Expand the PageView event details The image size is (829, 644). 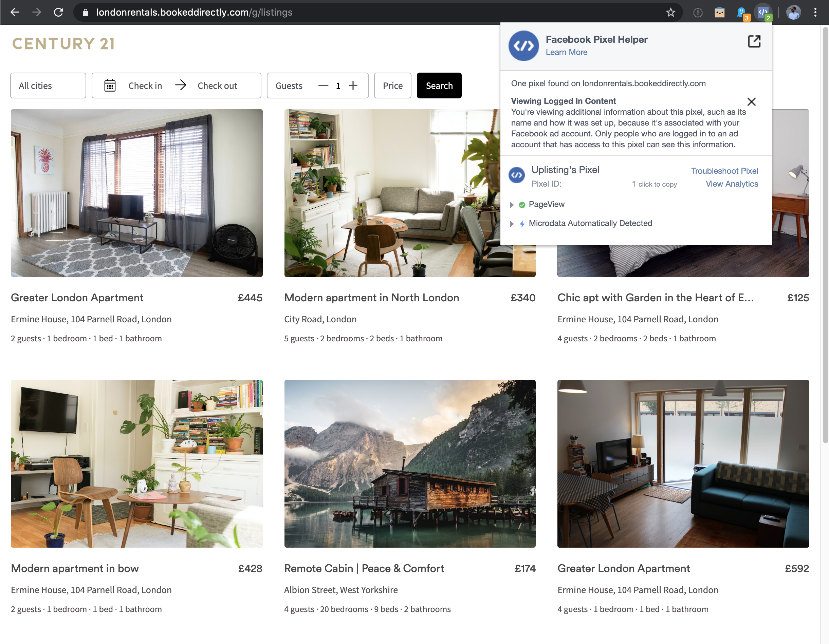512,205
